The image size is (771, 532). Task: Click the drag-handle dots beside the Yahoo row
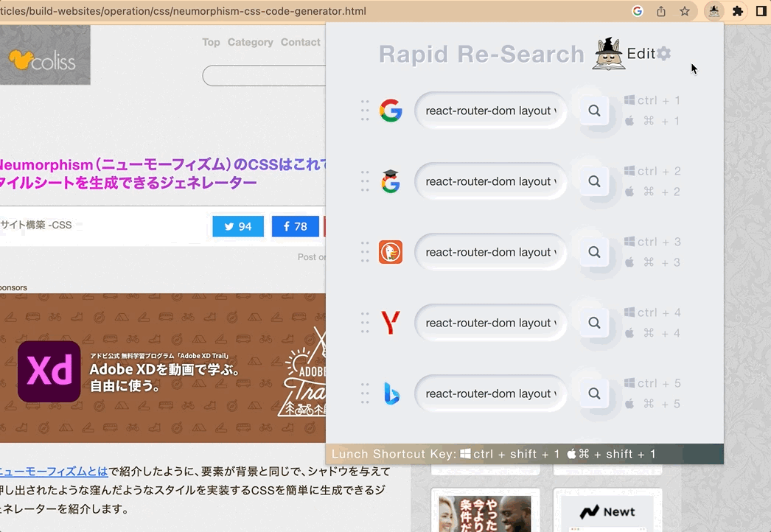[364, 322]
